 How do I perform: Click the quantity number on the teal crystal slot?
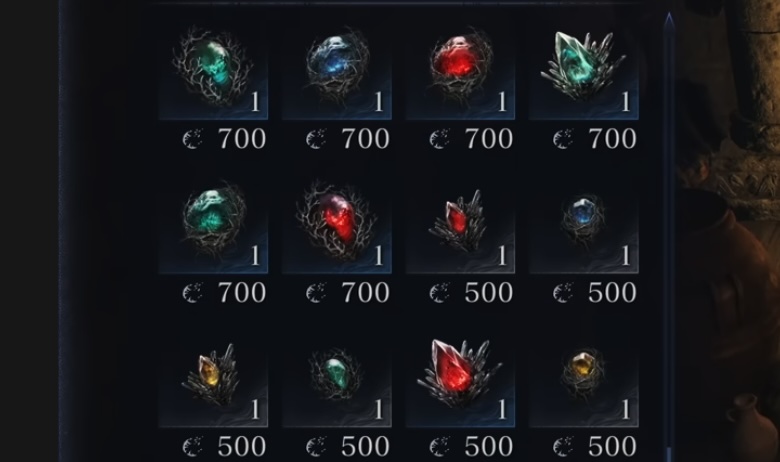coord(626,102)
